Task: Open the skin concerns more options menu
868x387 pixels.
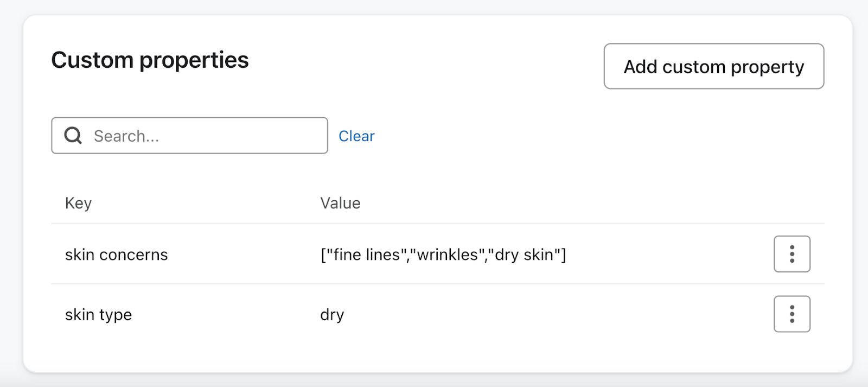Action: (792, 254)
